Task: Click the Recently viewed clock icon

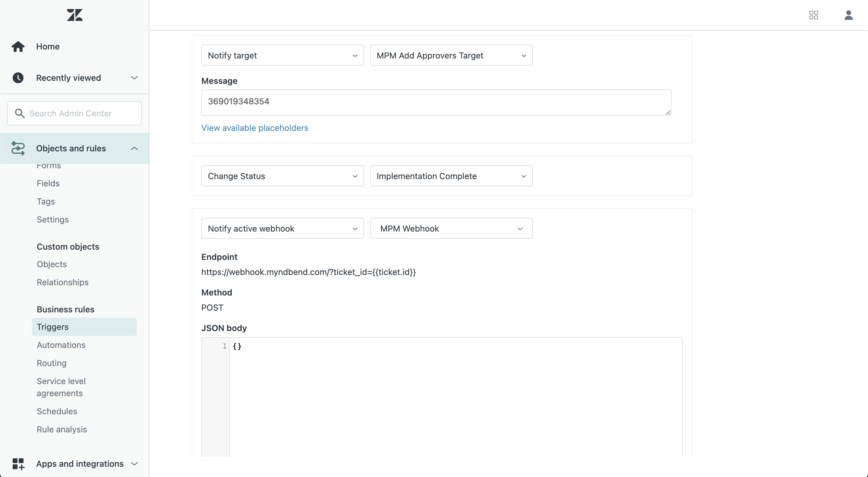Action: click(18, 78)
